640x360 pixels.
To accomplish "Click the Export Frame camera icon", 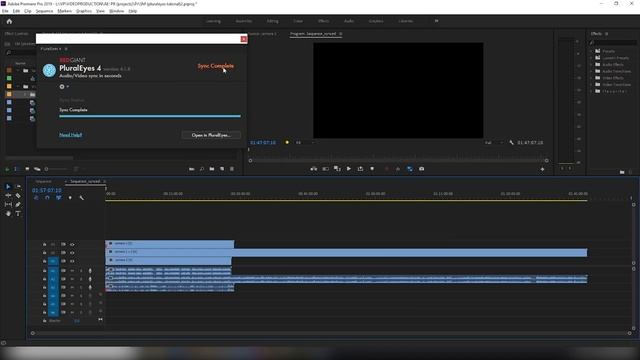I will [422, 169].
